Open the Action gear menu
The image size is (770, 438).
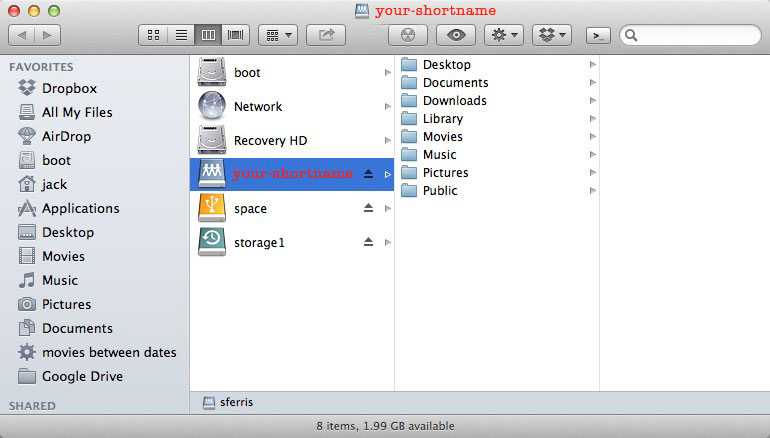point(502,35)
